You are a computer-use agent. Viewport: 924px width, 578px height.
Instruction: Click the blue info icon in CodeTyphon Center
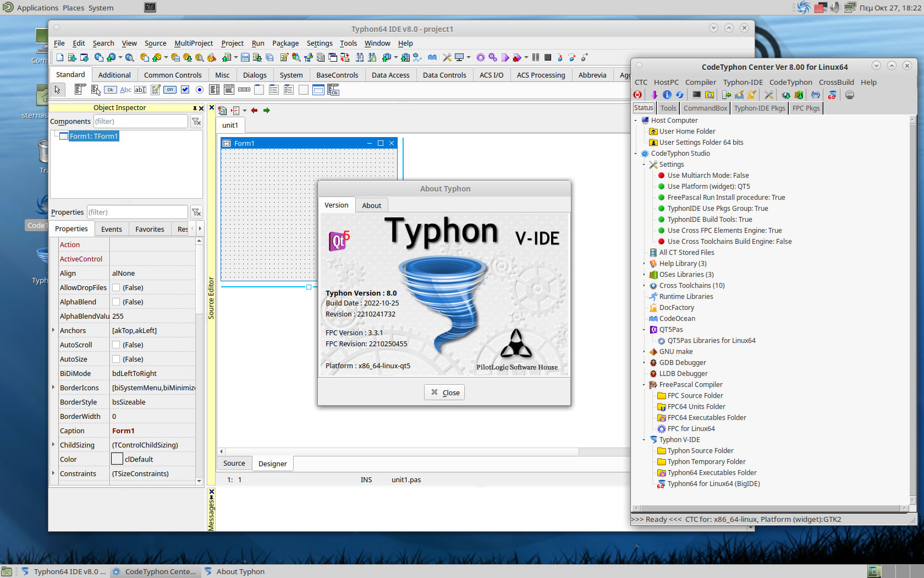[667, 95]
